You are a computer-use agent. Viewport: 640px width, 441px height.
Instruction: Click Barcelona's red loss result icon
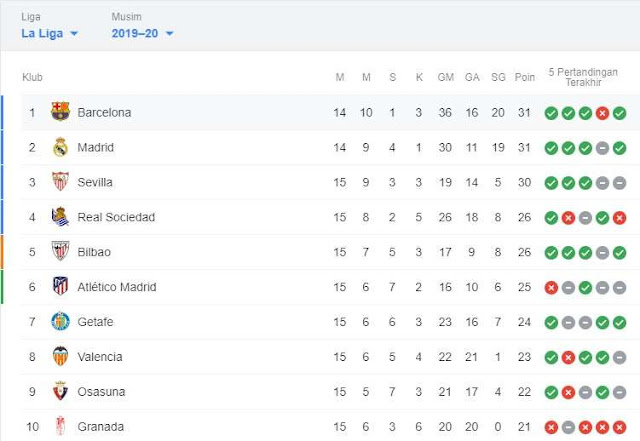(x=602, y=113)
